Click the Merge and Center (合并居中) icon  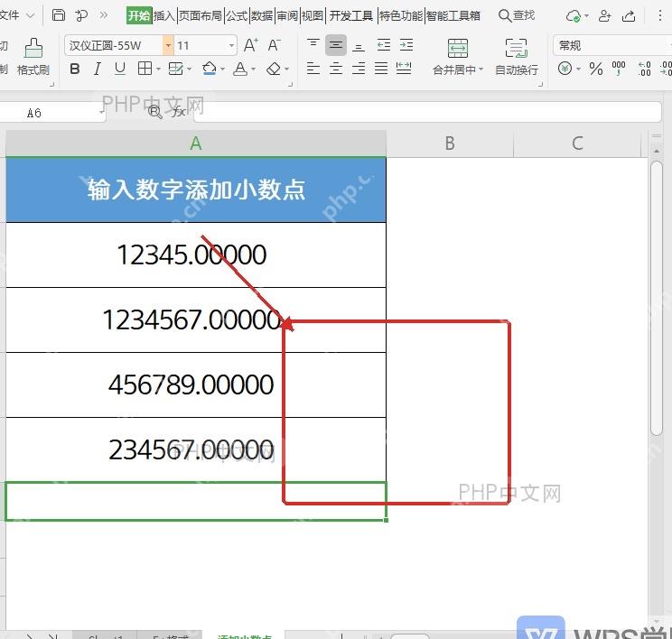pyautogui.click(x=457, y=48)
